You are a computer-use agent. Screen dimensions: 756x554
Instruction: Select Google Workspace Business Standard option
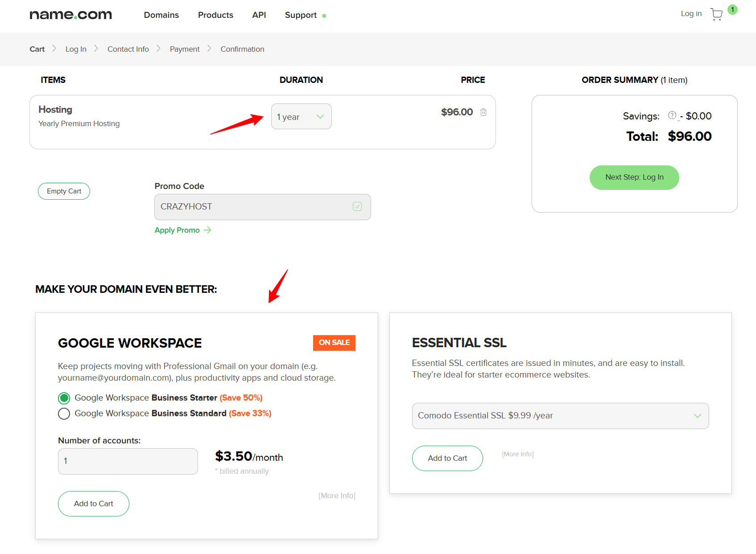(x=64, y=414)
